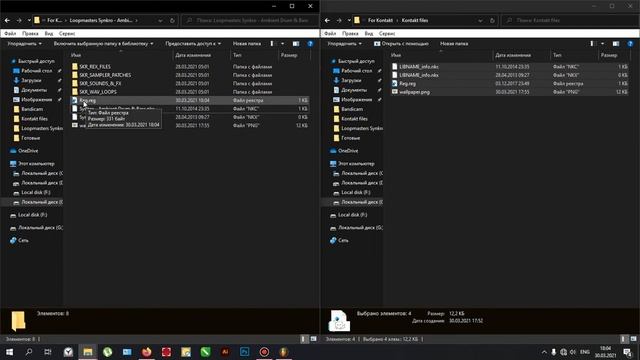Select SKR_SAMPLER_PATCHES folder
The height and width of the screenshot is (360, 640).
[x=105, y=75]
